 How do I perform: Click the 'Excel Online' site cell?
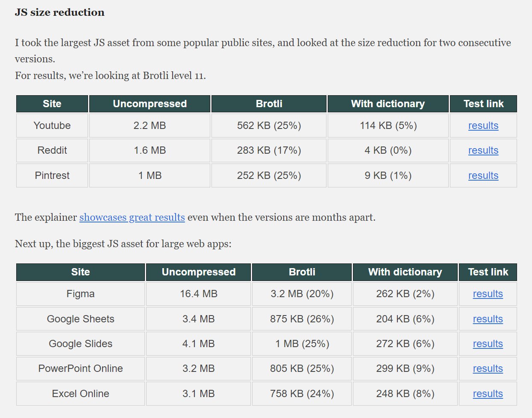coord(81,394)
